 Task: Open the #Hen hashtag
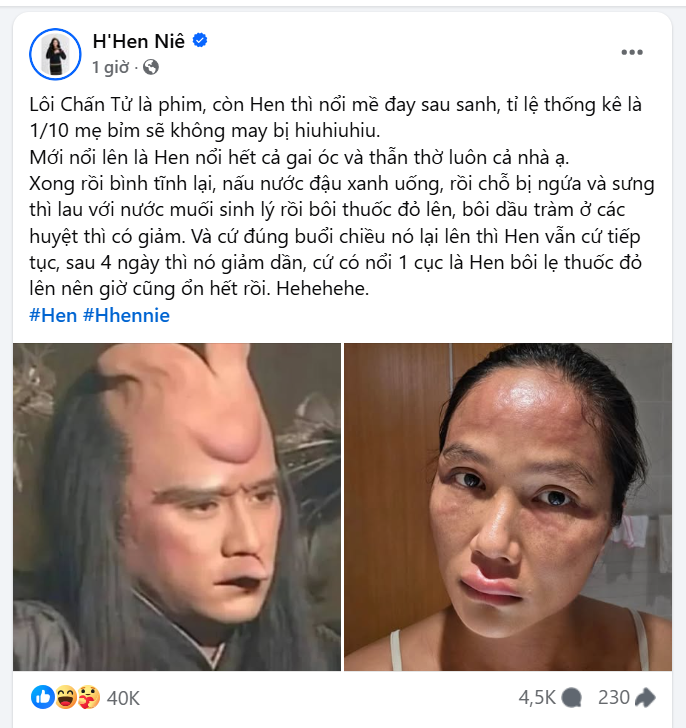(53, 316)
